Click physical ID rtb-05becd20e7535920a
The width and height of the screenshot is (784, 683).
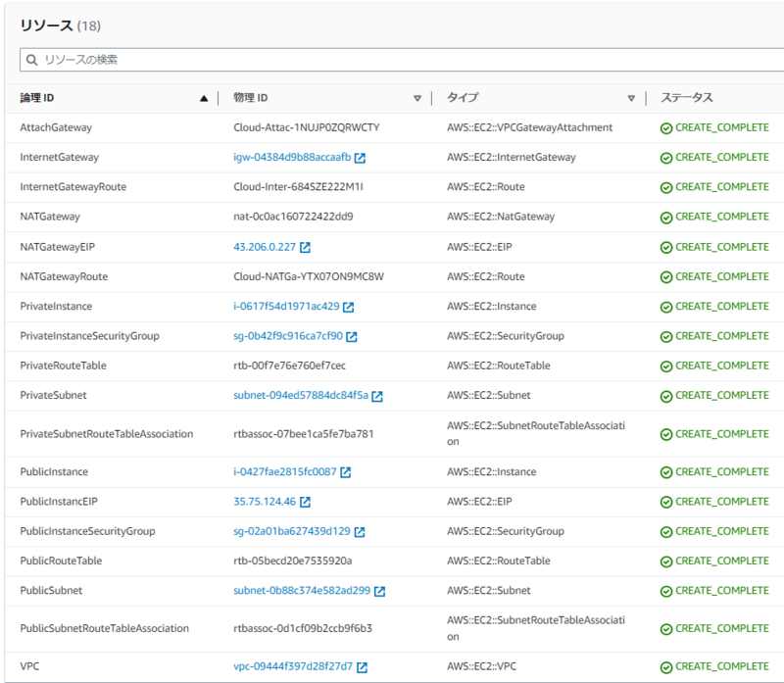[293, 561]
